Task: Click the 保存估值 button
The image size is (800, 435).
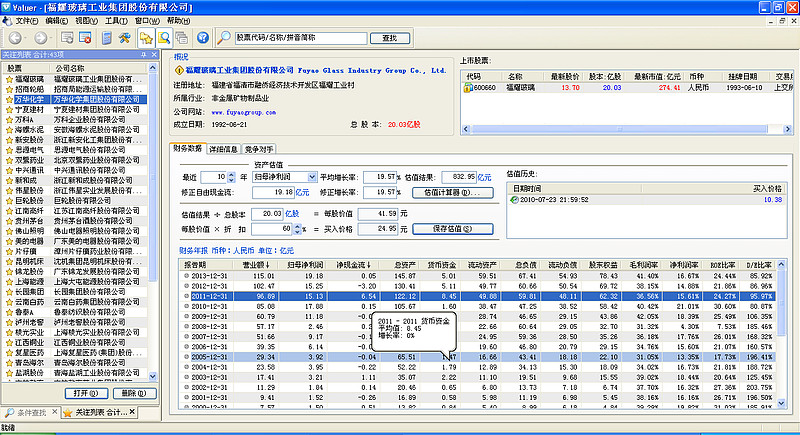Action: (x=453, y=229)
